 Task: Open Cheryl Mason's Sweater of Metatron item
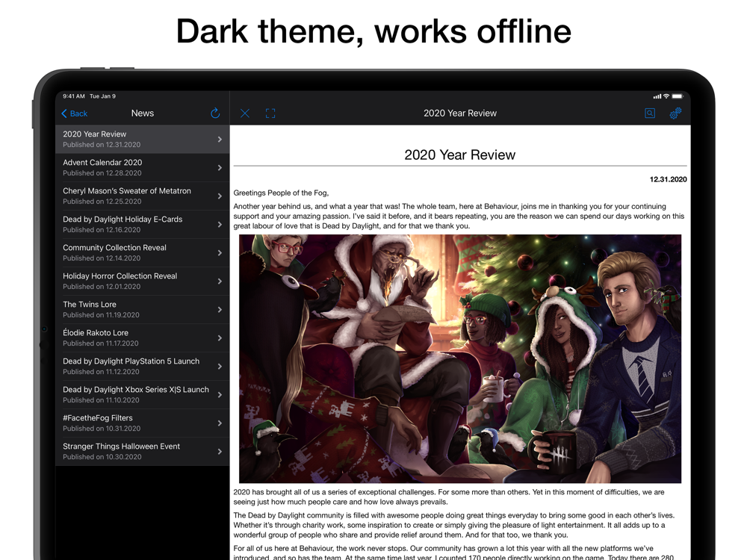coord(143,196)
